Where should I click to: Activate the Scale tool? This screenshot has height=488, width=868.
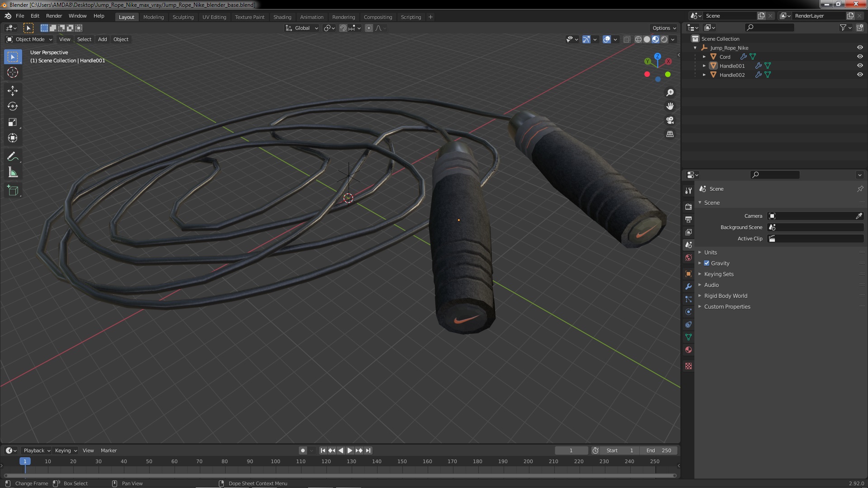tap(13, 122)
